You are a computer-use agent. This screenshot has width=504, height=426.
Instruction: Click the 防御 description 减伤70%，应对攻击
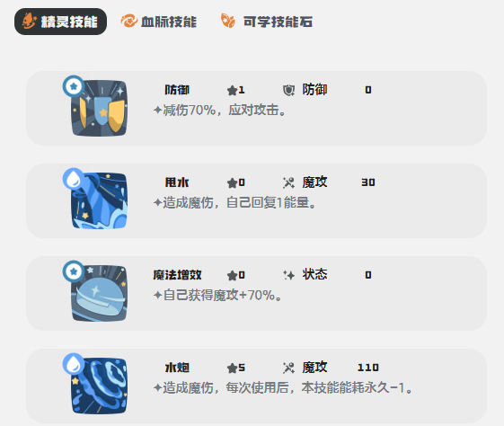[220, 111]
